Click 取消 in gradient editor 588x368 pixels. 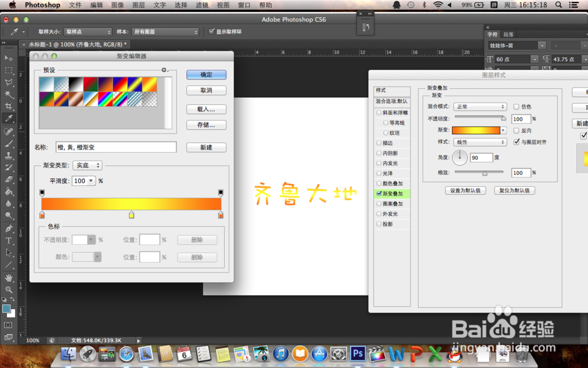(206, 91)
